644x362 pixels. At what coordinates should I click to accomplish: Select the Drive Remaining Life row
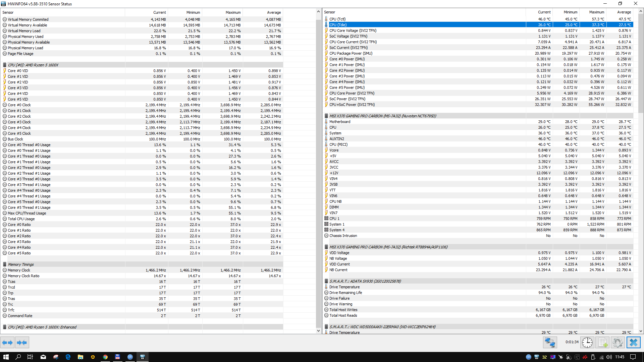click(x=478, y=293)
